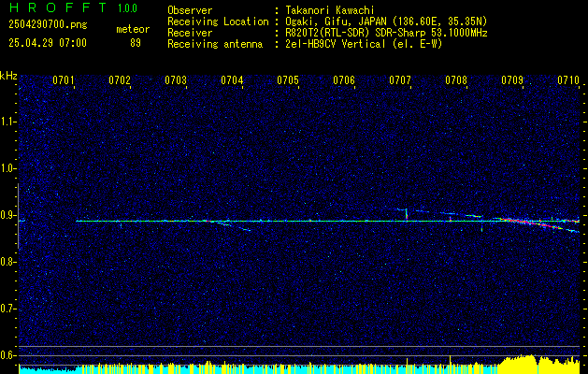Click the date 25.04.29 07:00
This screenshot has width=588, height=374.
click(x=48, y=43)
